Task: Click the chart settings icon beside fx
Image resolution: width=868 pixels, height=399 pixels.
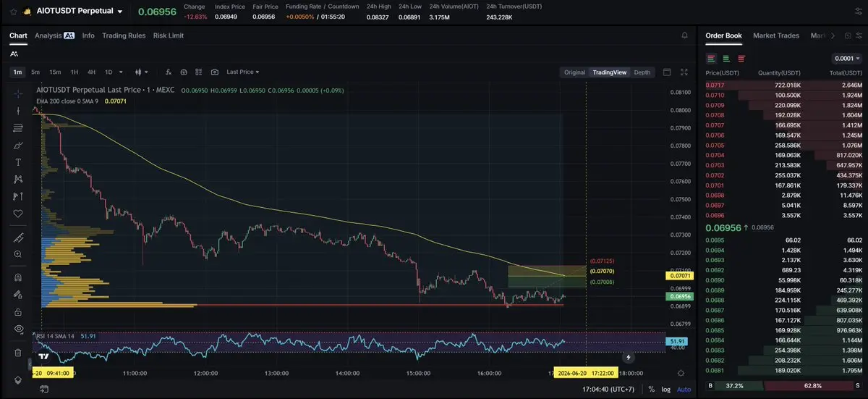Action: (x=184, y=72)
